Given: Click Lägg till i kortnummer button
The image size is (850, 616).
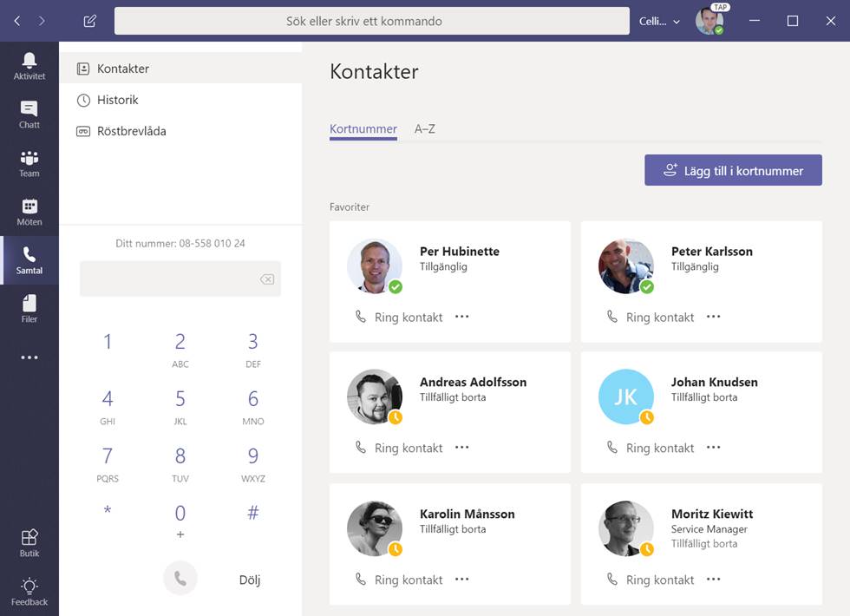Looking at the screenshot, I should pos(733,171).
